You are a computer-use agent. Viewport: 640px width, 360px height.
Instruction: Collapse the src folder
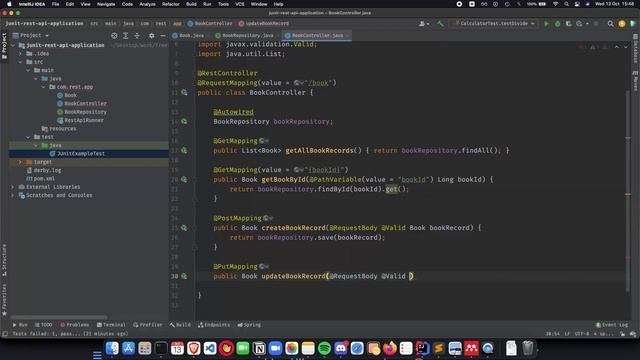click(x=20, y=62)
